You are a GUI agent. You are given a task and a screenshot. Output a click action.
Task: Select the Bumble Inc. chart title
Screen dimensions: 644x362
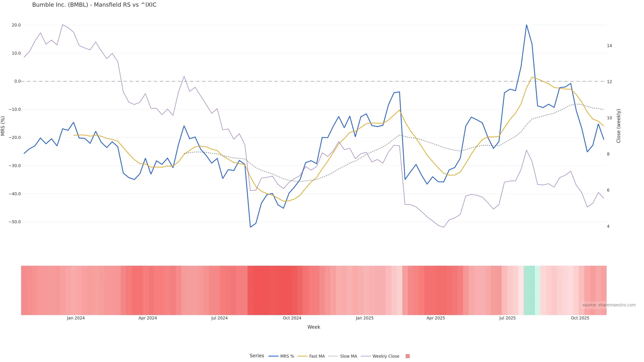[94, 5]
